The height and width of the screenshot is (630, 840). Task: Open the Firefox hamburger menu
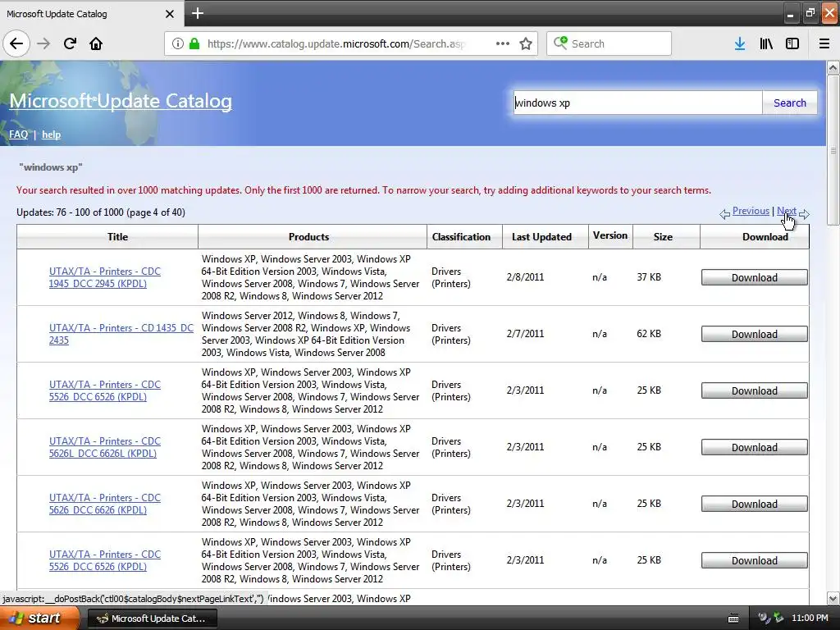(x=824, y=43)
